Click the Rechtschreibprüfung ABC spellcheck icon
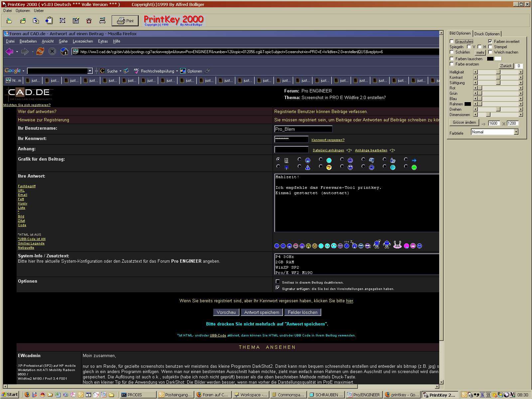Viewport: 532px width, 399px height. point(136,71)
